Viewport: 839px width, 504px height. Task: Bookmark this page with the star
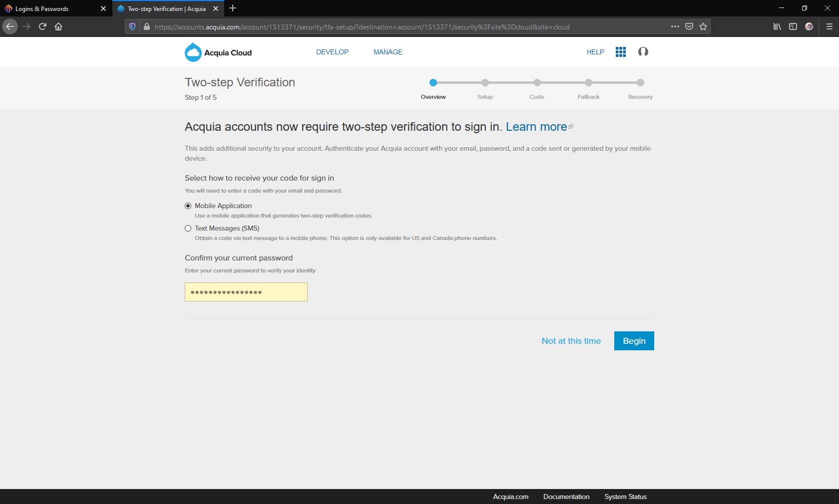(x=703, y=26)
